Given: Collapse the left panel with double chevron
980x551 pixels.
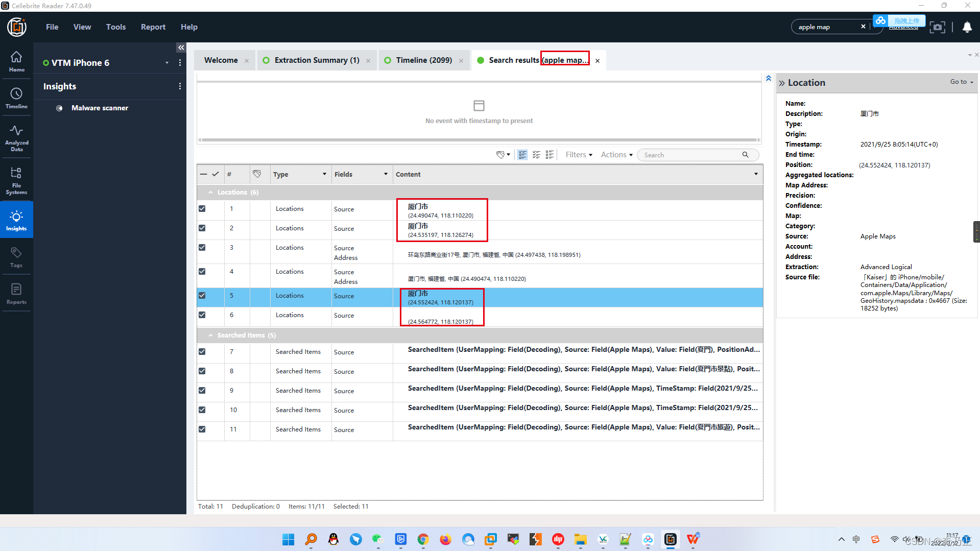Looking at the screenshot, I should [x=181, y=47].
